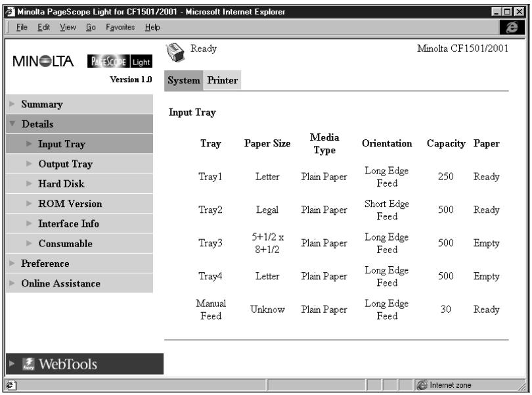Viewport: 532px width, 395px height.
Task: Switch to the Printer tab
Action: pos(222,80)
